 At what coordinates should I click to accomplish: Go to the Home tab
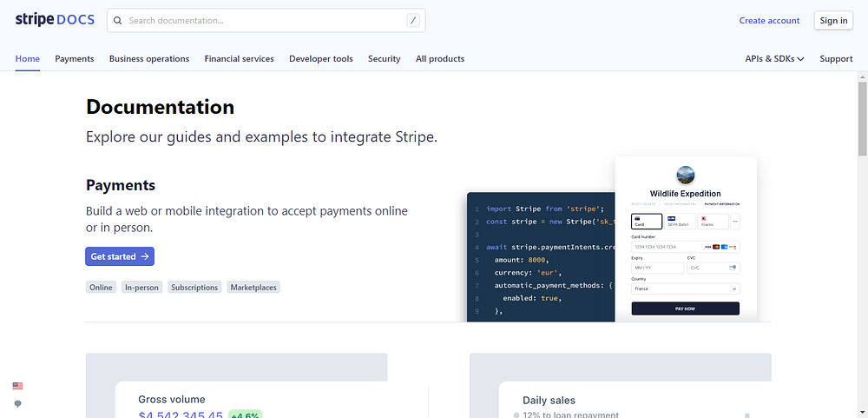27,59
